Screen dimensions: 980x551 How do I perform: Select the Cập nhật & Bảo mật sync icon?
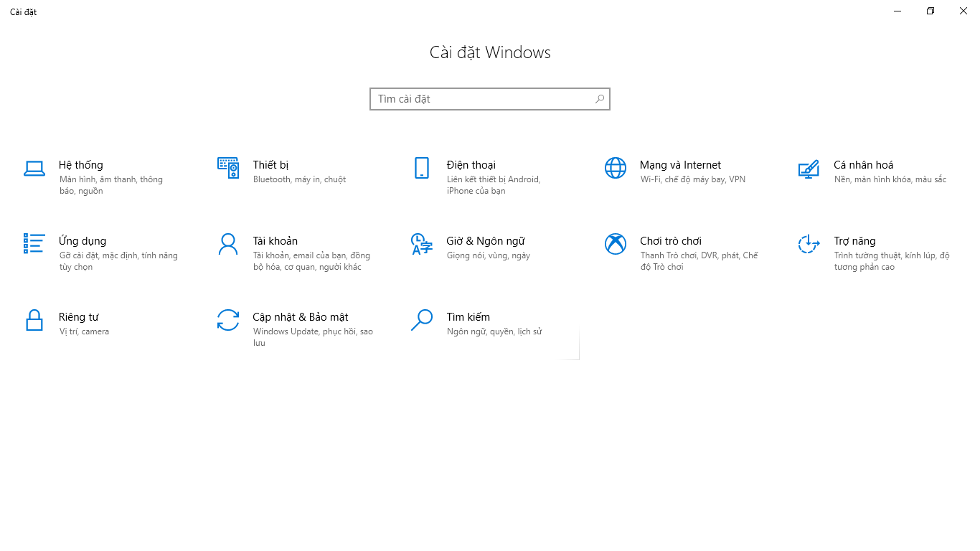coord(228,320)
